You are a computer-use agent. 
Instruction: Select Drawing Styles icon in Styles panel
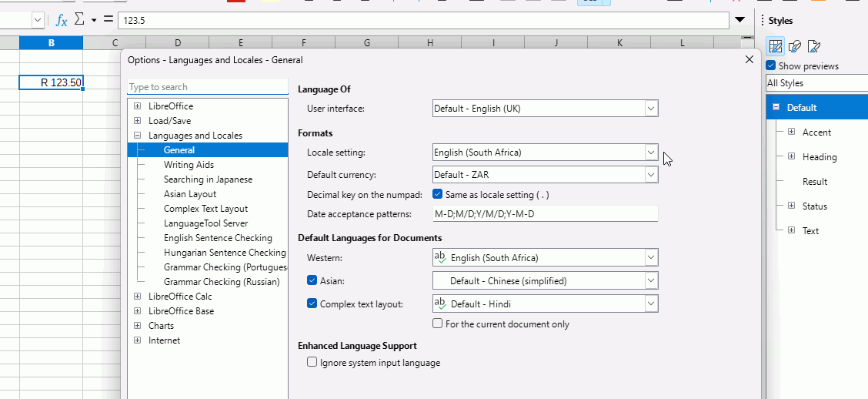794,46
